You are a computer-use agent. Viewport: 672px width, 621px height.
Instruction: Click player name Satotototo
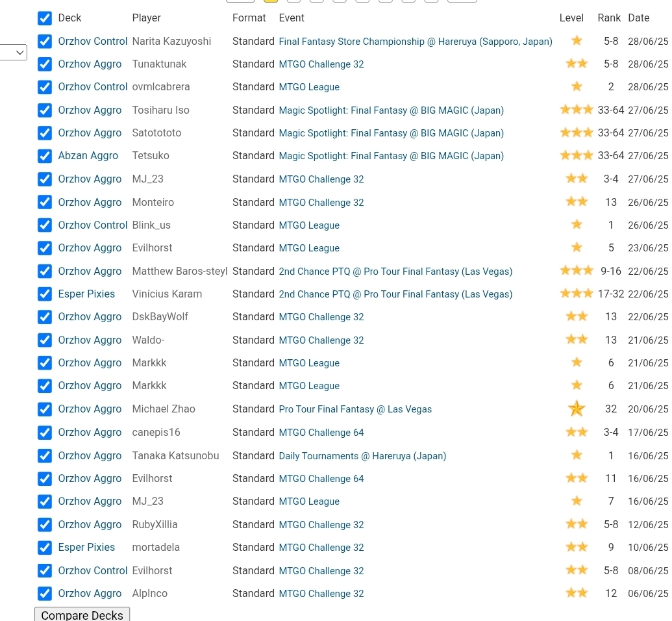pos(156,133)
